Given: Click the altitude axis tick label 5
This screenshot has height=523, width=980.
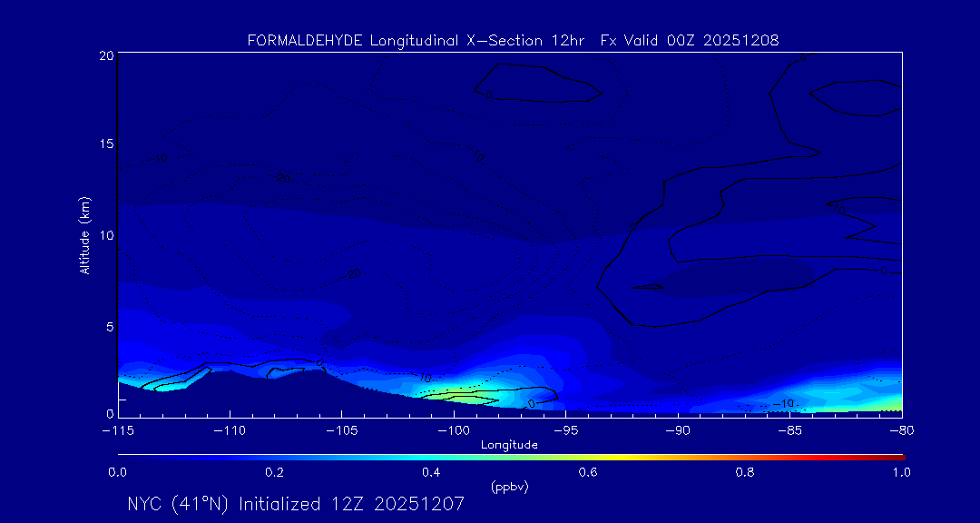Looking at the screenshot, I should pos(110,327).
